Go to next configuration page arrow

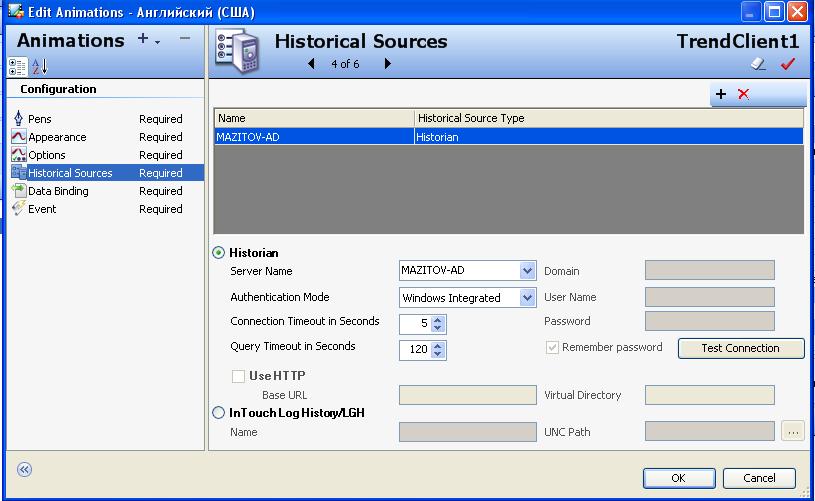coord(387,64)
